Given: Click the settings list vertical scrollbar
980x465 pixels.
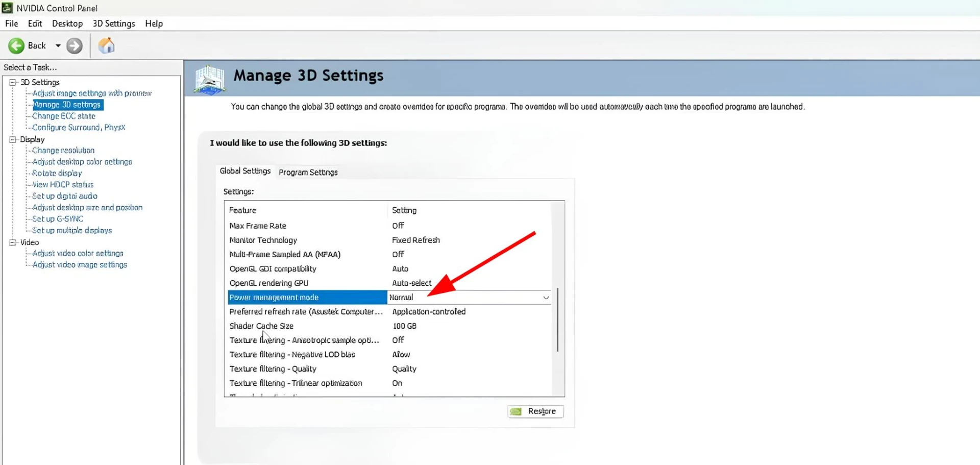Looking at the screenshot, I should click(558, 320).
